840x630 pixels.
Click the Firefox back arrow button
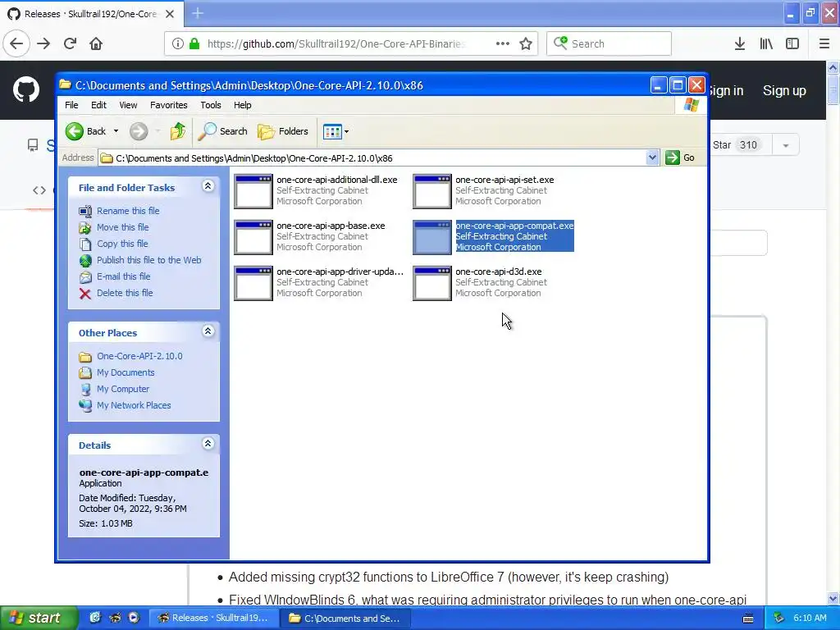click(x=16, y=43)
